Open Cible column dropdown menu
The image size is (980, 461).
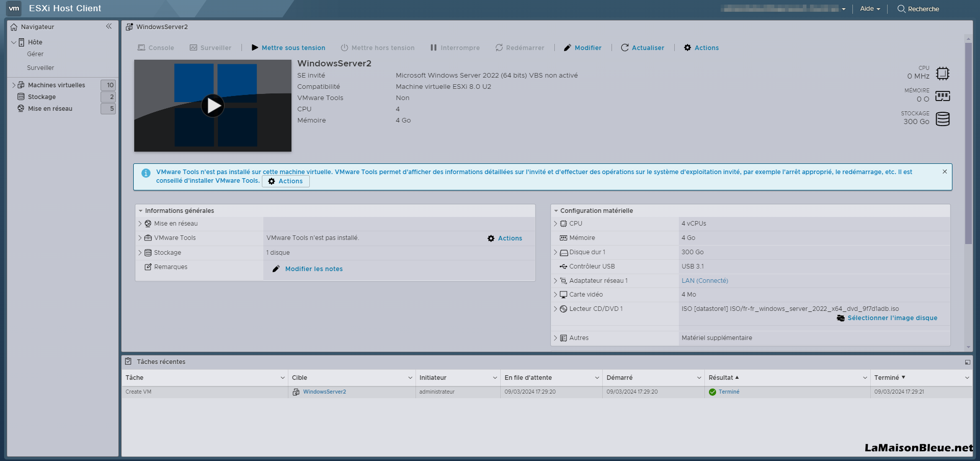point(410,378)
